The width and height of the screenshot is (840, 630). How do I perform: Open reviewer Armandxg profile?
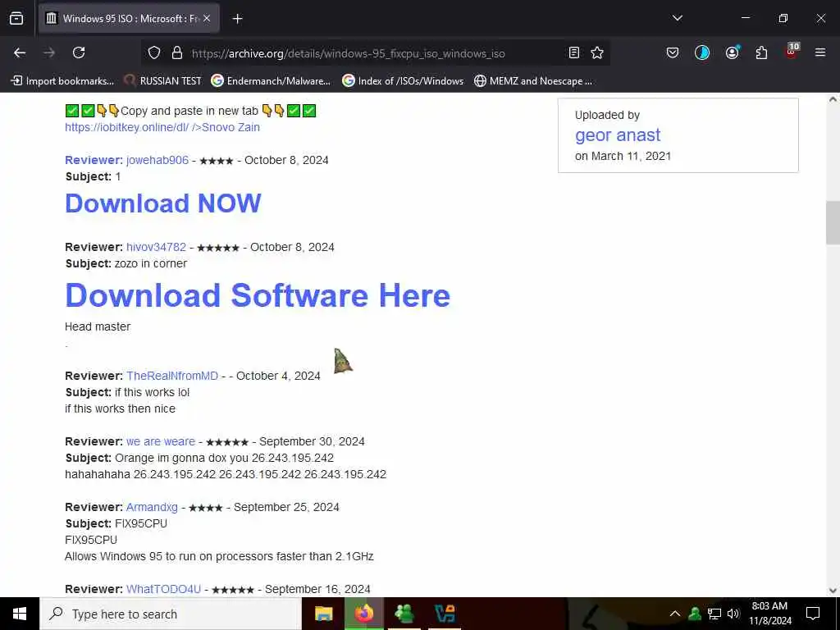tap(152, 507)
